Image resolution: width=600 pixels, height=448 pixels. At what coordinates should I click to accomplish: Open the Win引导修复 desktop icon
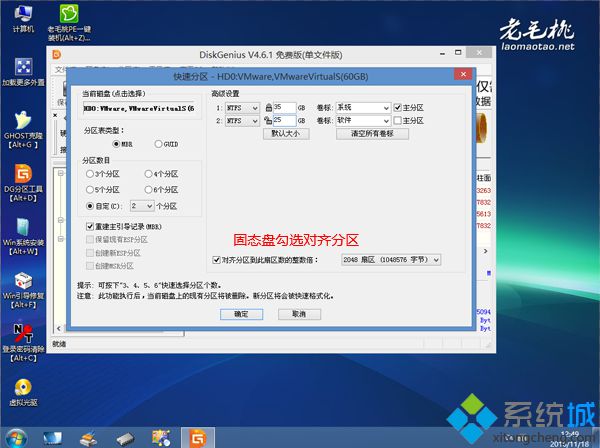pyautogui.click(x=23, y=290)
